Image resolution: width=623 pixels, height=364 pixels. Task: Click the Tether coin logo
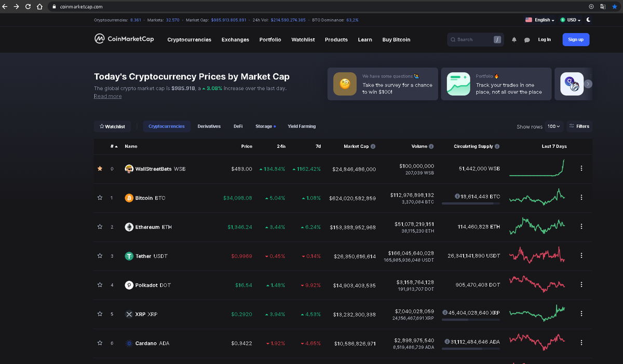tap(129, 256)
